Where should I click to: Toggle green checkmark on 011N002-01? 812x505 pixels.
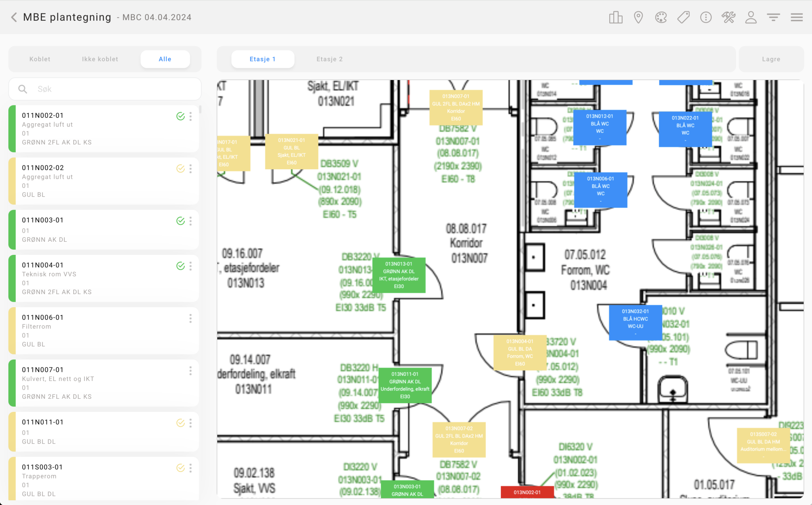click(180, 116)
